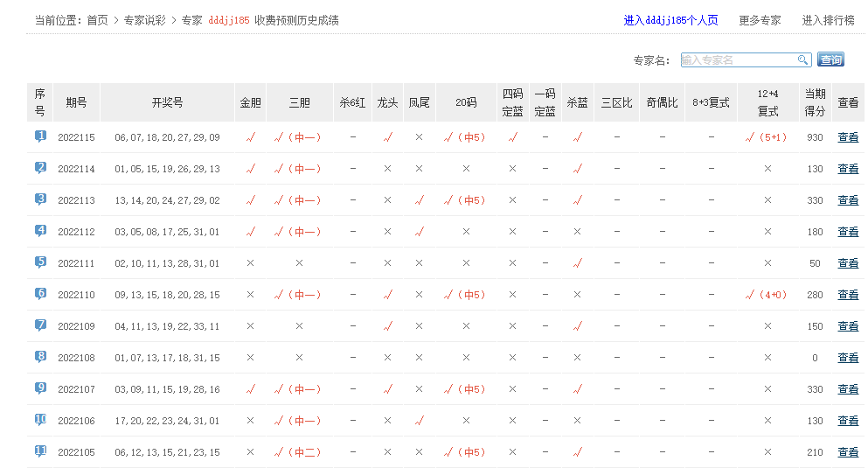Navigate to 首页 in breadcrumb

click(98, 20)
